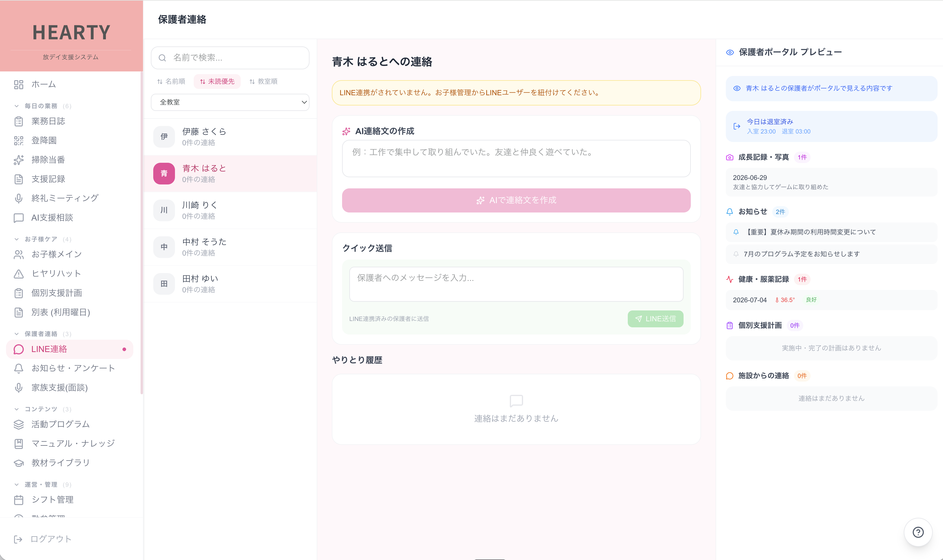The width and height of the screenshot is (943, 560).
Task: Click the ログアウト label
Action: click(x=51, y=539)
